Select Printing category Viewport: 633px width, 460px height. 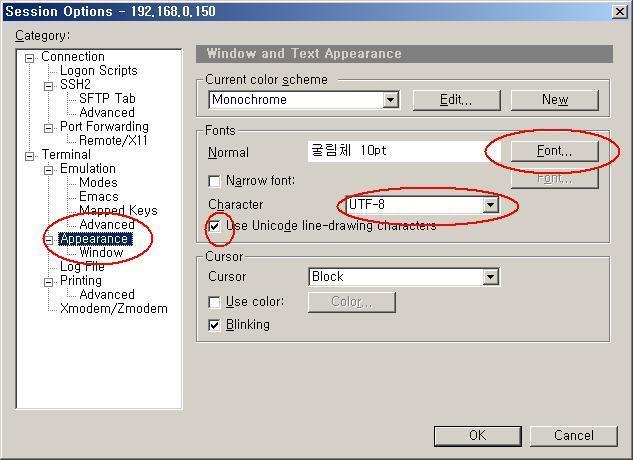[x=81, y=280]
